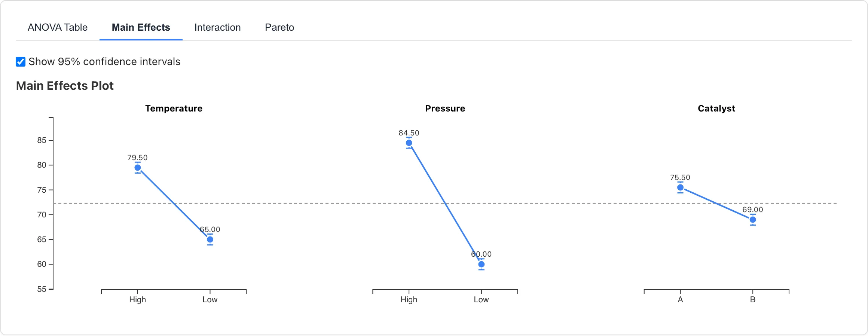Select the Pareto tab
This screenshot has width=868, height=336.
point(279,27)
